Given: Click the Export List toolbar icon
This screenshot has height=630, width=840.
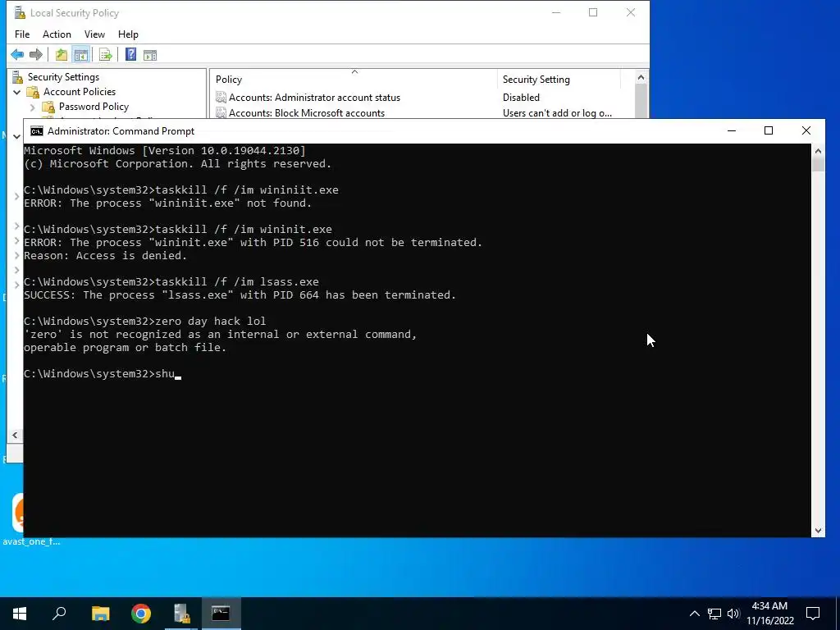Looking at the screenshot, I should click(106, 55).
